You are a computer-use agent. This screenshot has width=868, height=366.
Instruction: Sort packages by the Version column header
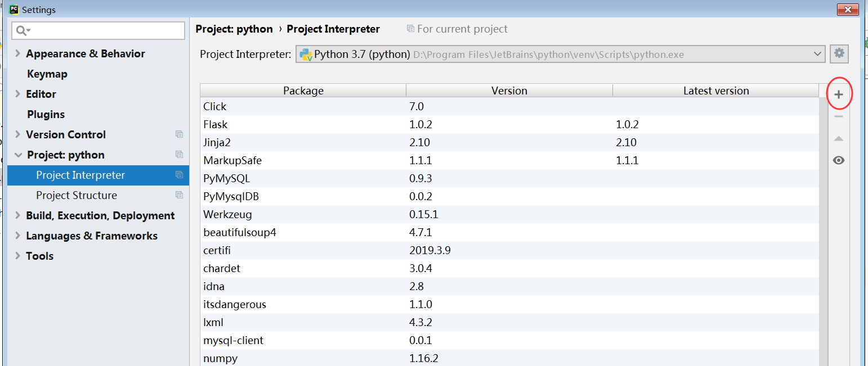pyautogui.click(x=509, y=90)
